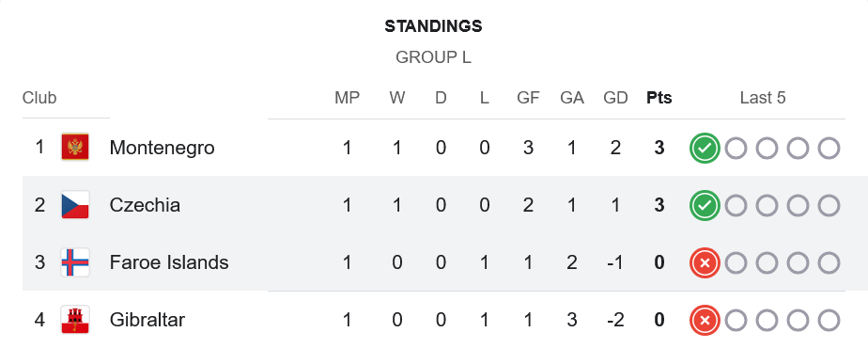Click the Club column header
868x364 pixels.
click(x=39, y=98)
